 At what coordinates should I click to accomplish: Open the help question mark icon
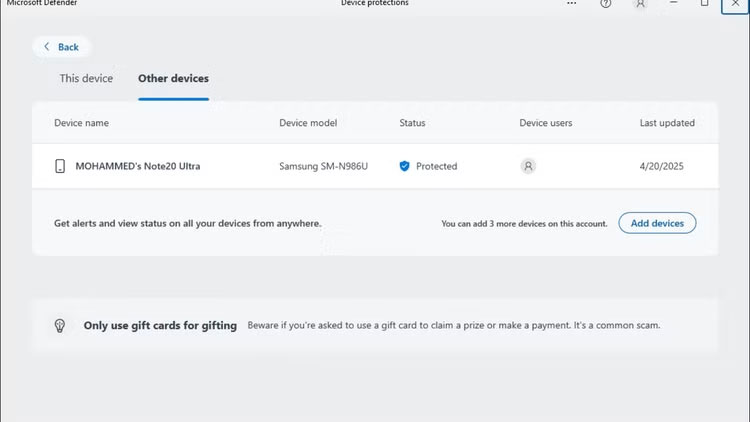coord(606,4)
